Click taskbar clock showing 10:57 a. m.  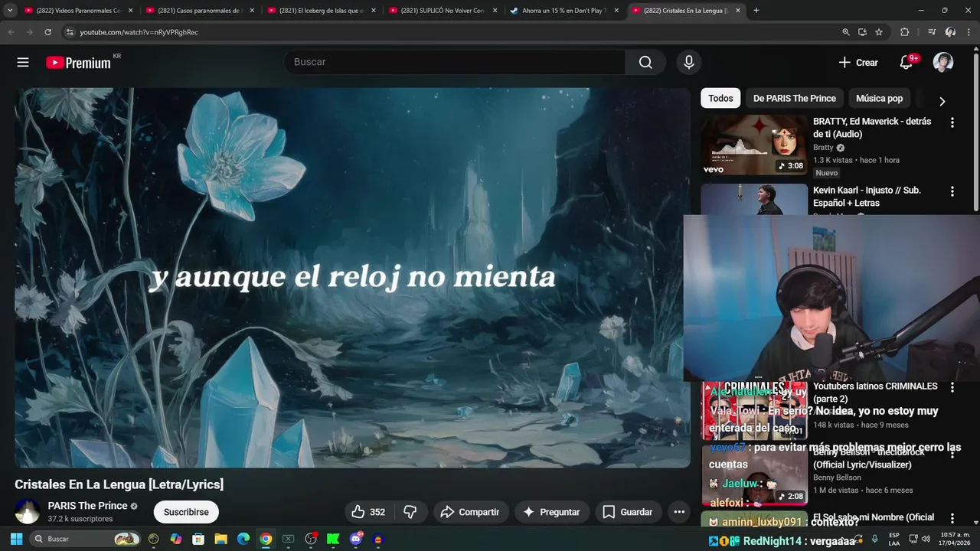click(955, 539)
